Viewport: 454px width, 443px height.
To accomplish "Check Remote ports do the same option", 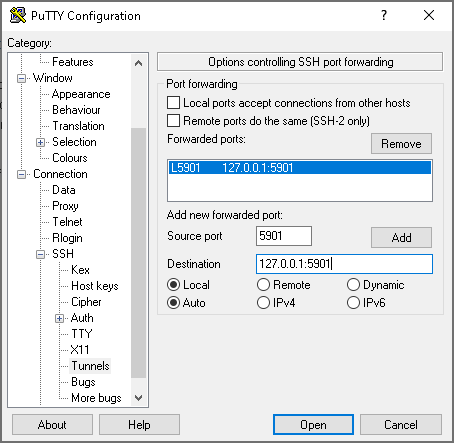I will (x=173, y=121).
